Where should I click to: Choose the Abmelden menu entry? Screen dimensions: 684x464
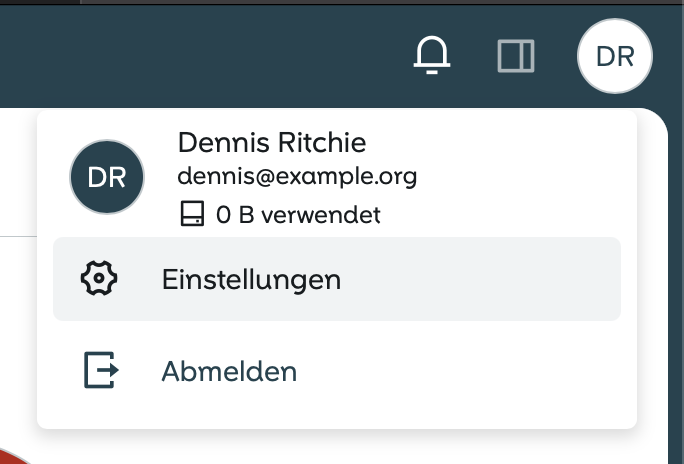(x=229, y=372)
